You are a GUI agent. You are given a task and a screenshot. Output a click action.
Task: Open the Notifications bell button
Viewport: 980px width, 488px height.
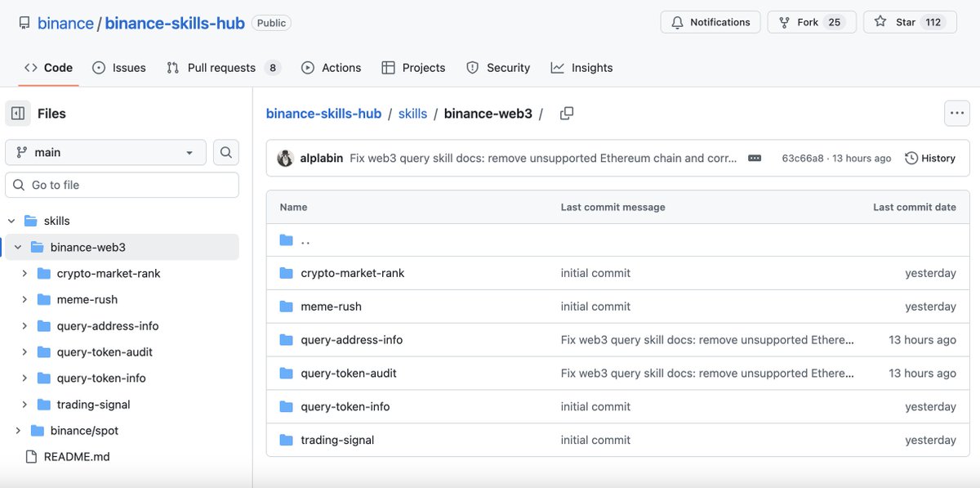[710, 22]
